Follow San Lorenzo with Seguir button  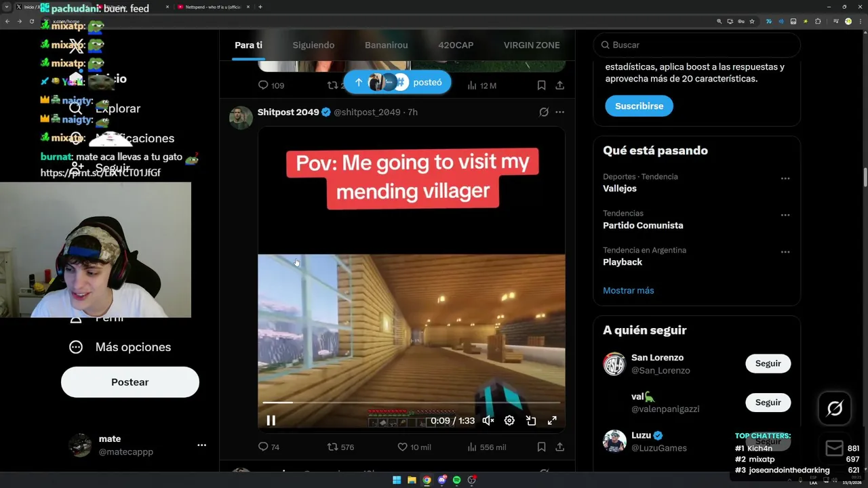tap(768, 363)
